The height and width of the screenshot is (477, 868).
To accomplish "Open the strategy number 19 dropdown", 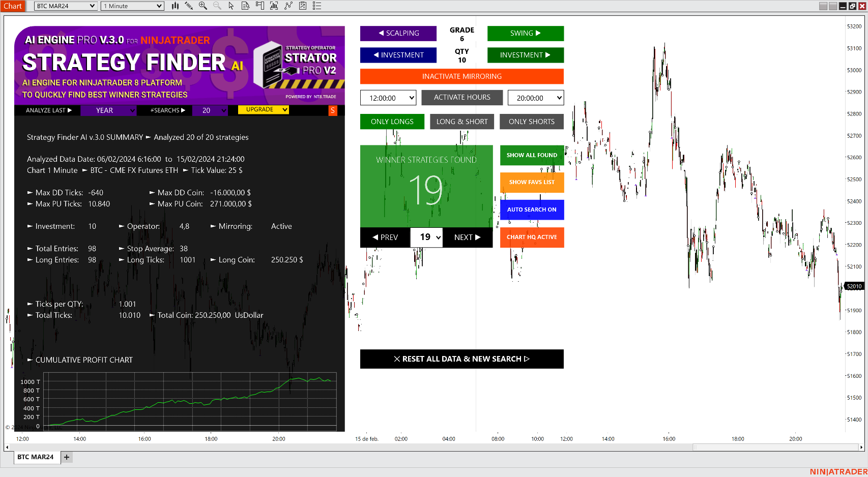I will click(426, 237).
